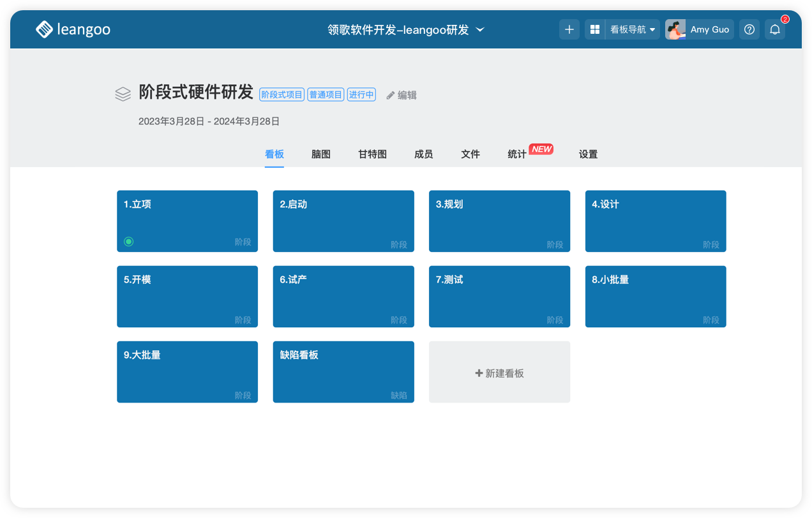The width and height of the screenshot is (812, 518).
Task: Select the 脑图 tab
Action: coord(321,154)
